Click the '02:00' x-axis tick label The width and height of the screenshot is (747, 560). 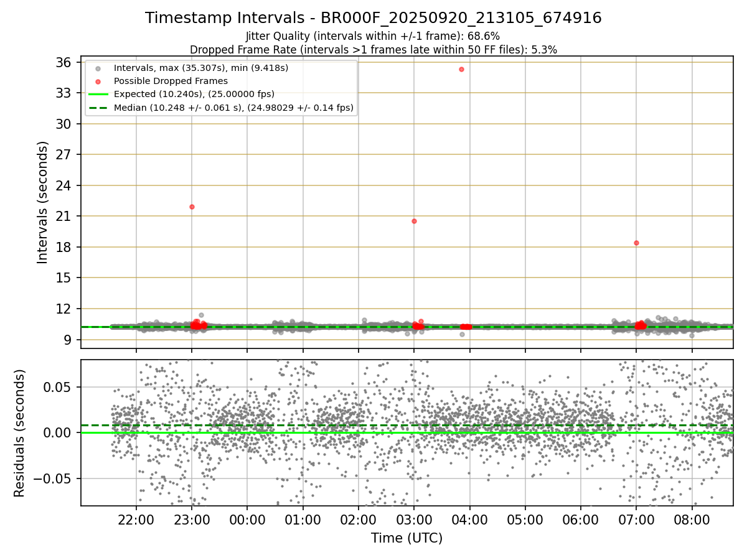pos(359,521)
